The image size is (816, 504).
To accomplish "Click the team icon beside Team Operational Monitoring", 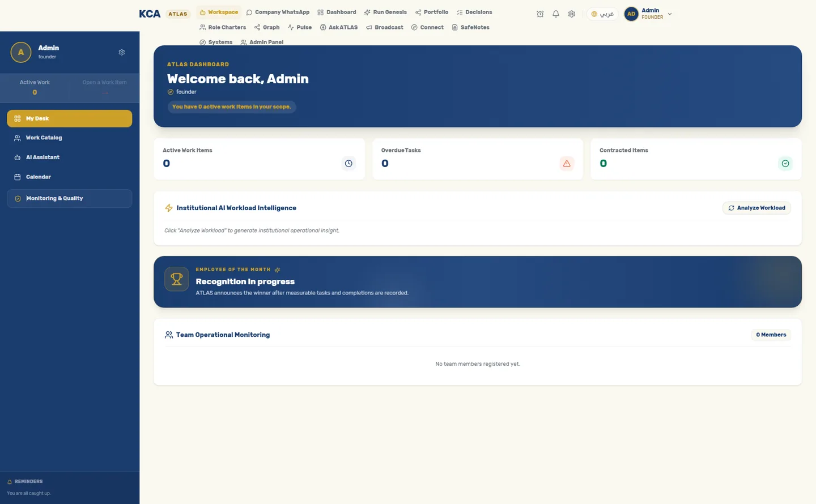I will click(x=169, y=335).
